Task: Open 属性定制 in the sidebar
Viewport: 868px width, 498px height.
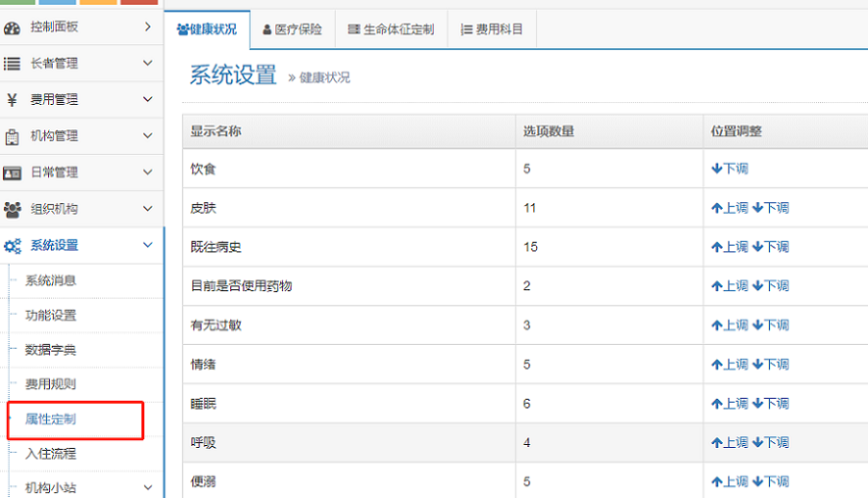Action: coord(51,419)
